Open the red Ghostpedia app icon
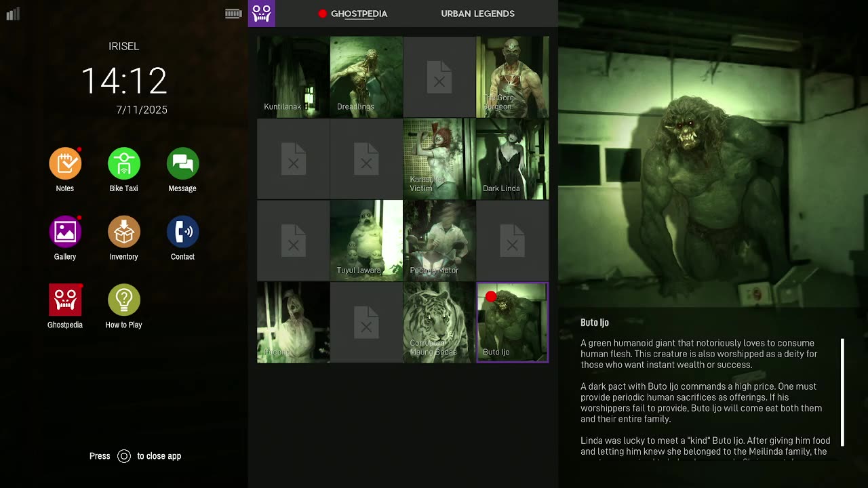868x488 pixels. 65,300
